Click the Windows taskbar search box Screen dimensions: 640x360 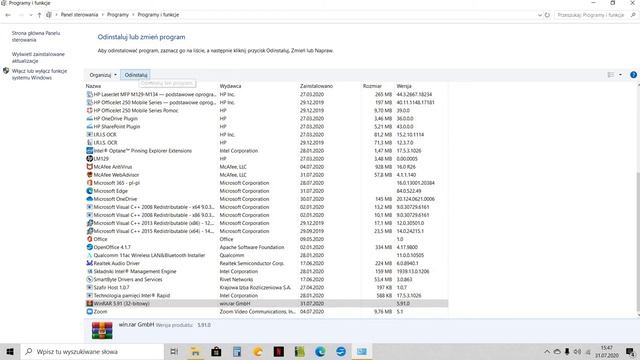click(92, 351)
